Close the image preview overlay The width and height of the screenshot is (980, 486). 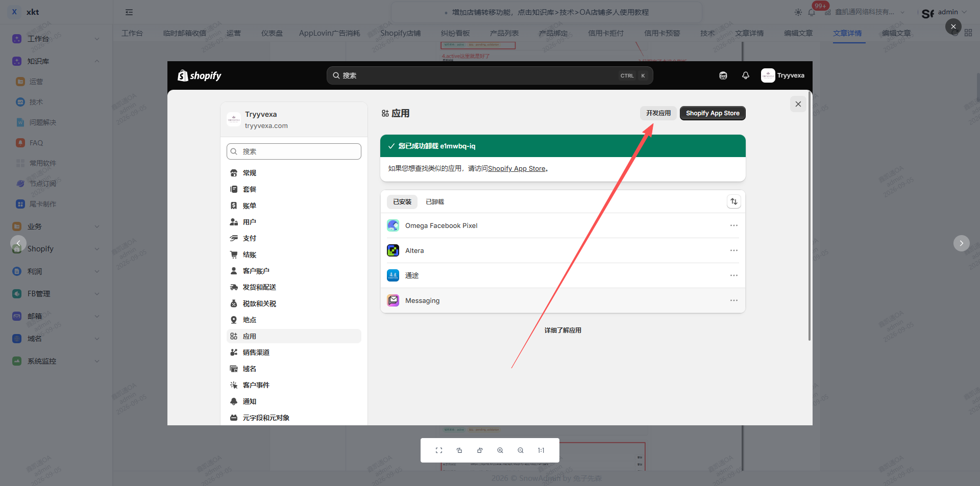pos(953,27)
